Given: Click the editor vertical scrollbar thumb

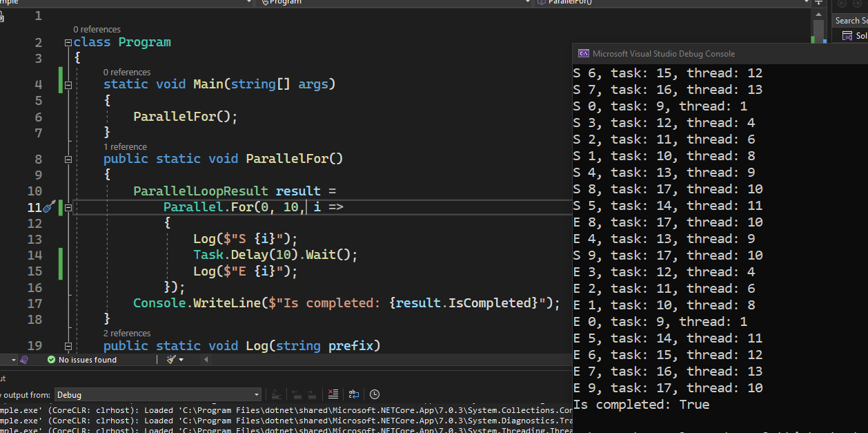Looking at the screenshot, I should point(818,31).
